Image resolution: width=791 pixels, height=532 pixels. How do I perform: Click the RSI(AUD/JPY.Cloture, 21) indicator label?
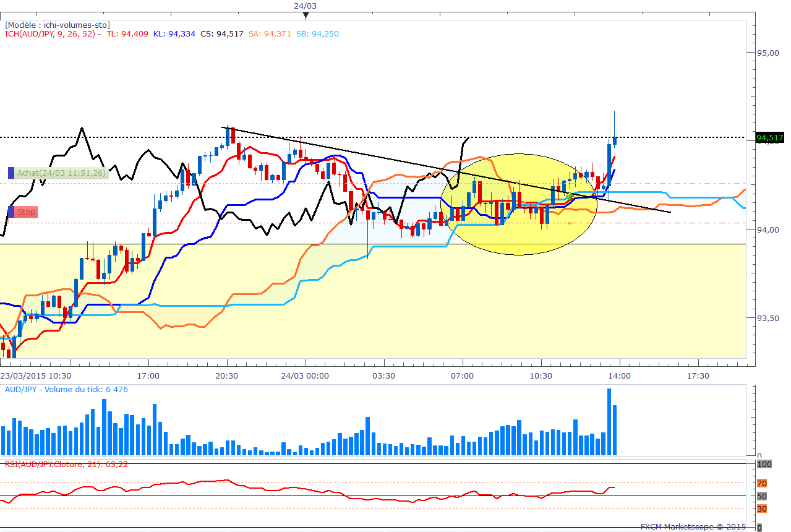(66, 464)
